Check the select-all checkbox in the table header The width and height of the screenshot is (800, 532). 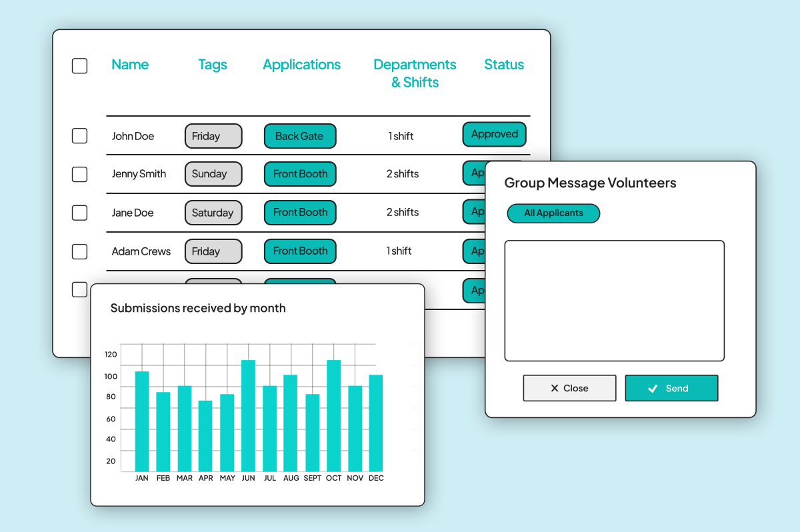pyautogui.click(x=79, y=65)
